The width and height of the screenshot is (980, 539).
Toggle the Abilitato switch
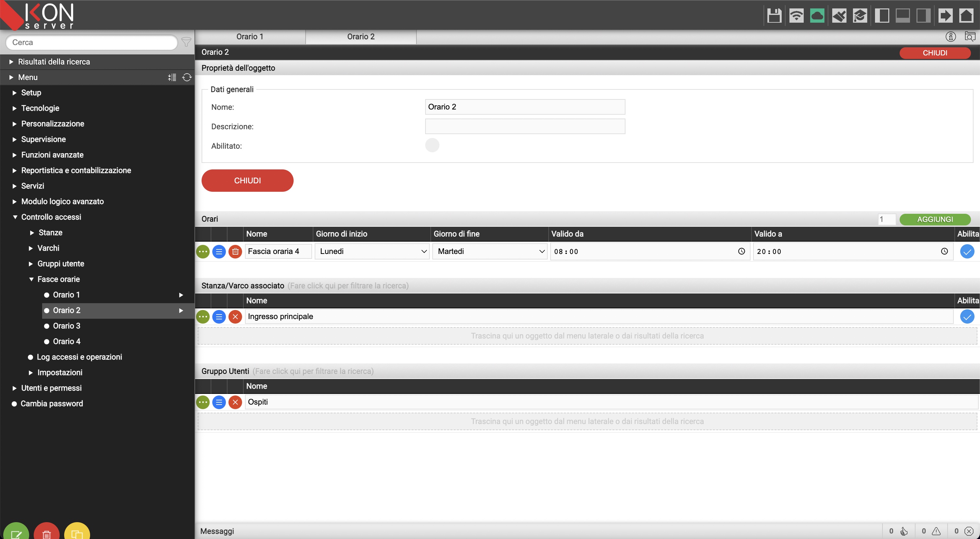tap(432, 145)
